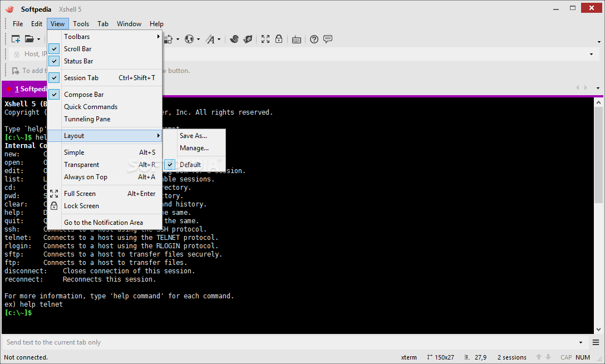
Task: Open help via question mark icon
Action: [x=314, y=39]
